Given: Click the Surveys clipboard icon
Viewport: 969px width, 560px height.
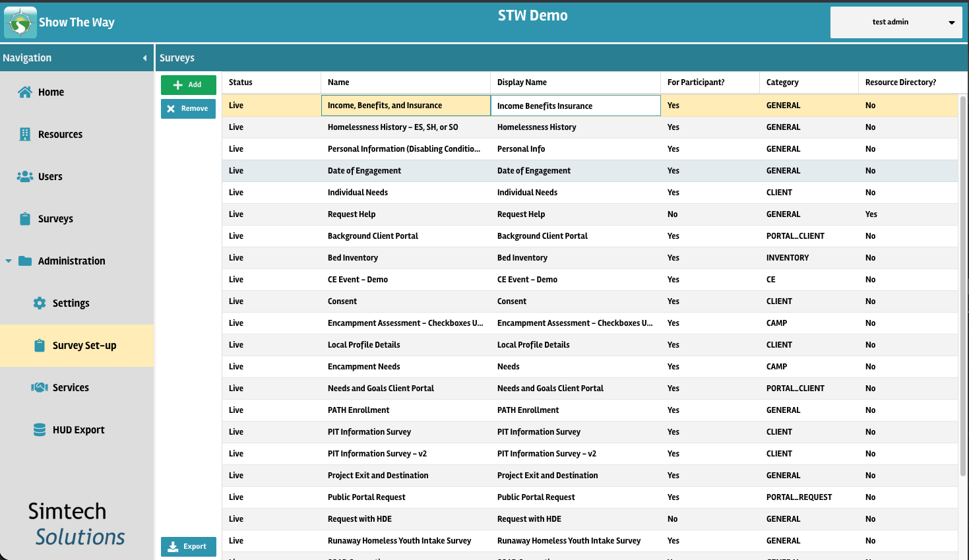Looking at the screenshot, I should click(x=25, y=219).
